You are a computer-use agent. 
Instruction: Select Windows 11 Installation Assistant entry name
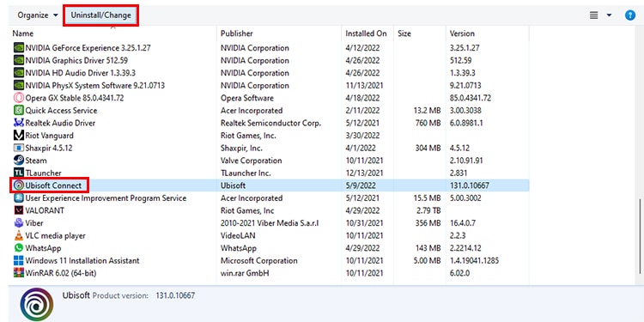(x=82, y=261)
